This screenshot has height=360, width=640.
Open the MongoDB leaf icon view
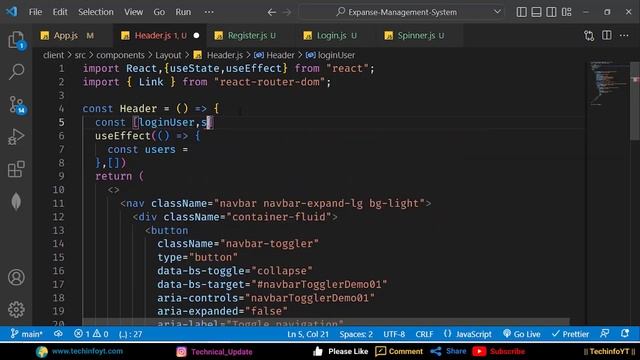tap(16, 201)
